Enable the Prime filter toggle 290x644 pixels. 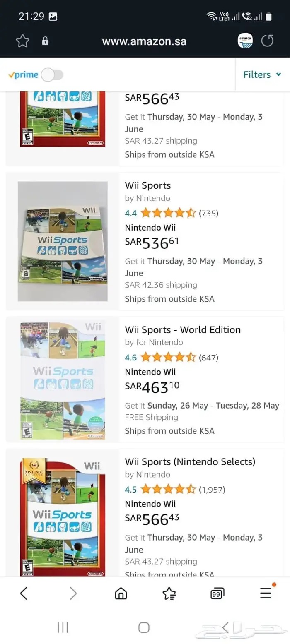coord(52,75)
